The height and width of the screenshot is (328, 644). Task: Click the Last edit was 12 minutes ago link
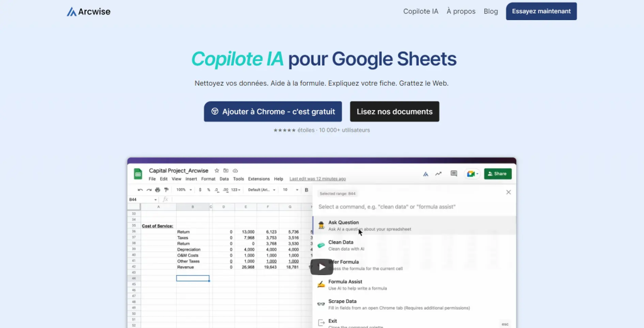[x=318, y=179]
